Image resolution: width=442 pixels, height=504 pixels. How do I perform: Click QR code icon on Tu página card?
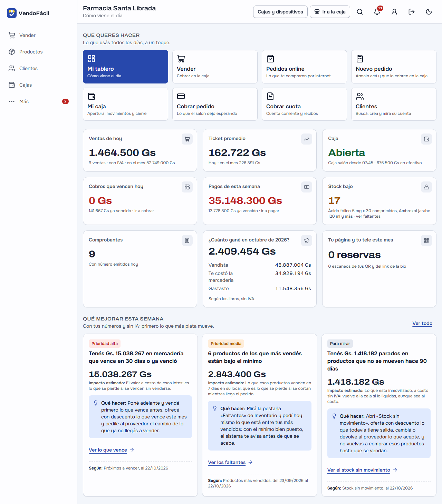426,240
